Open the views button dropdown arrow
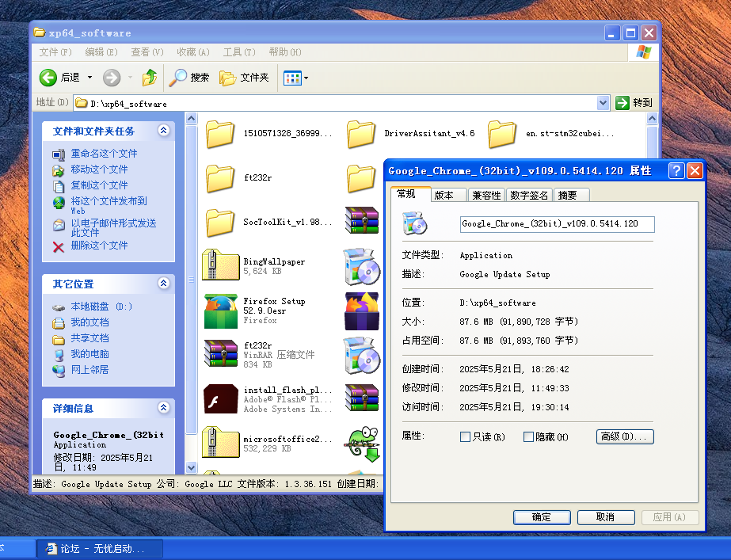Viewport: 731px width, 560px height. (x=306, y=78)
